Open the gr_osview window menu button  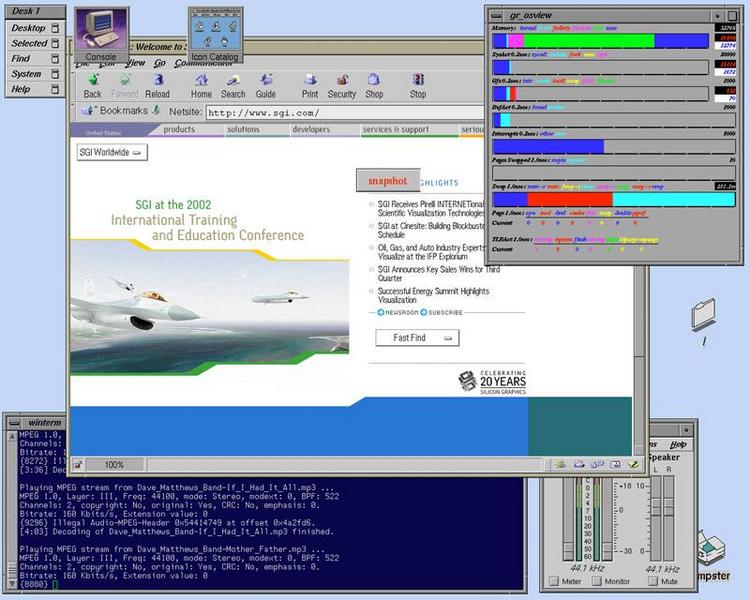tap(497, 16)
